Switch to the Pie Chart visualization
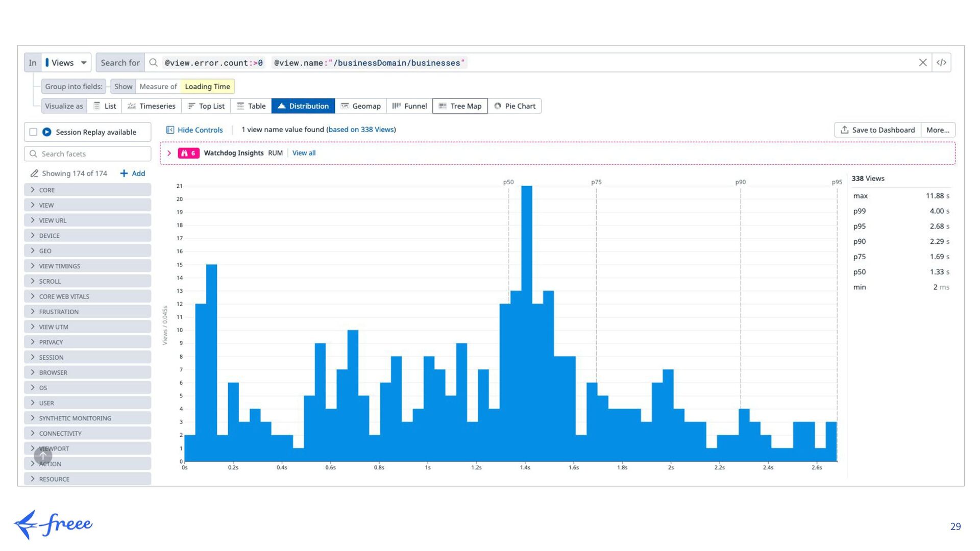Image resolution: width=980 pixels, height=551 pixels. tap(514, 106)
